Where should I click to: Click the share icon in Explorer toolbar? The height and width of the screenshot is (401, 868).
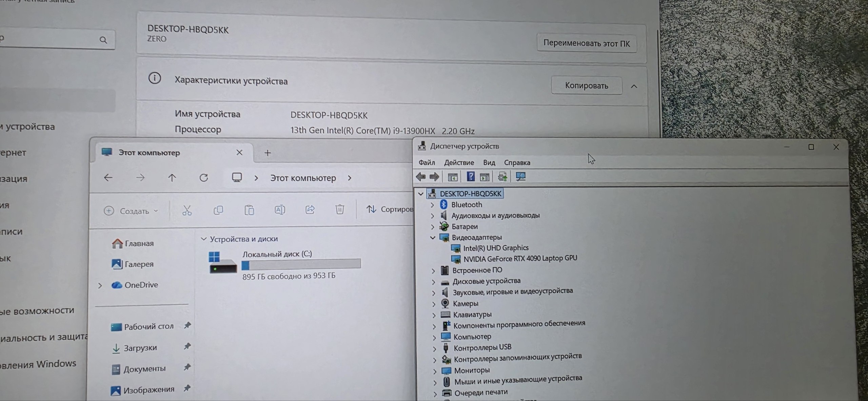[x=310, y=210]
